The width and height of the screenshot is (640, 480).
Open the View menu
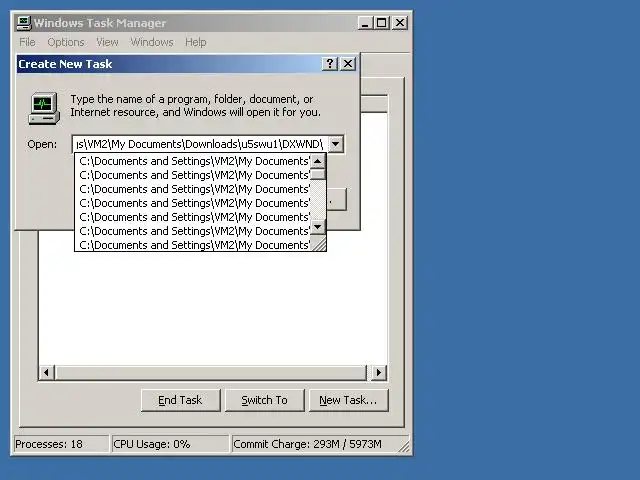[x=107, y=42]
